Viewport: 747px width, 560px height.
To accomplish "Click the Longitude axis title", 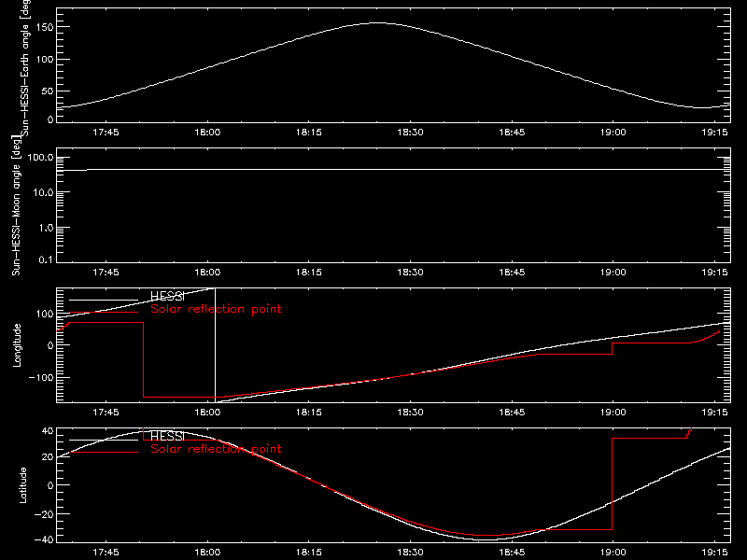I will [17, 345].
